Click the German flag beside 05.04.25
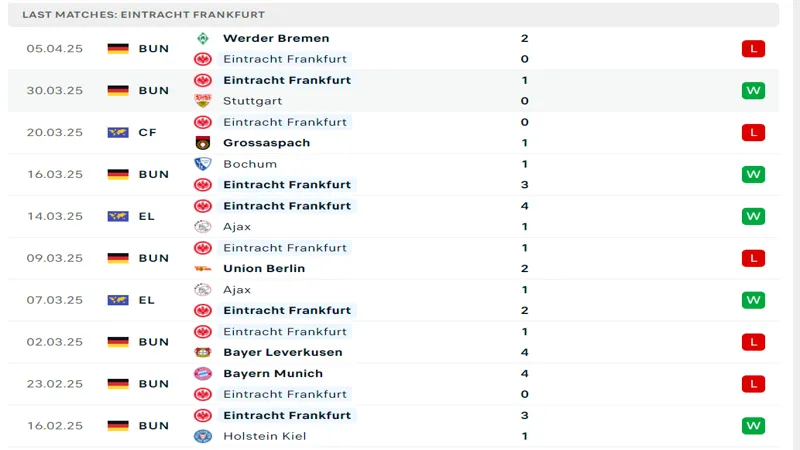 tap(118, 48)
